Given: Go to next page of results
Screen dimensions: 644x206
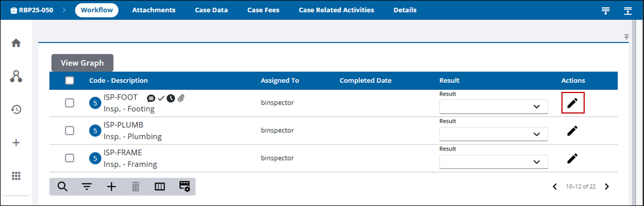Looking at the screenshot, I should 607,187.
